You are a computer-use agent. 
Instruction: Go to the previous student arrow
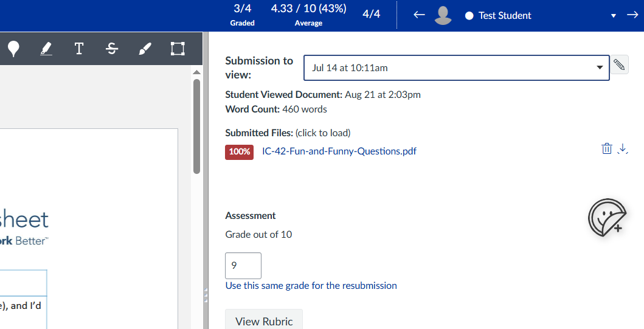[418, 15]
